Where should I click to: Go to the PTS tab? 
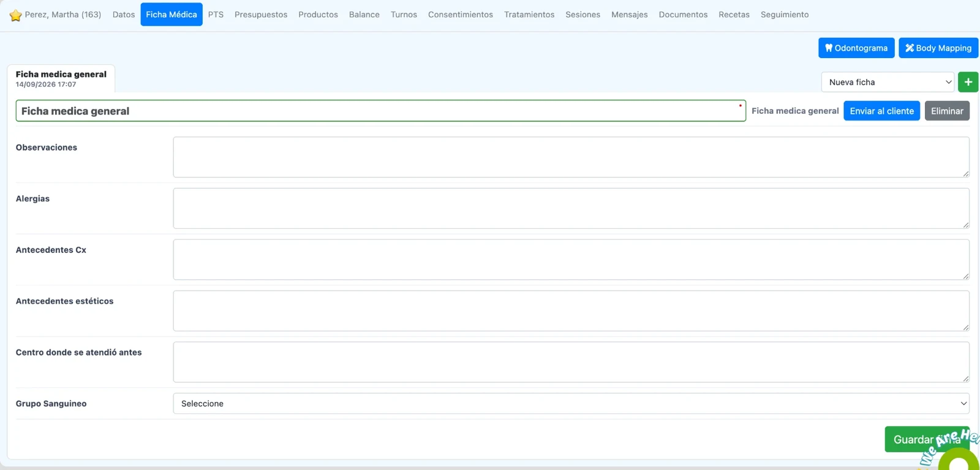click(x=216, y=15)
